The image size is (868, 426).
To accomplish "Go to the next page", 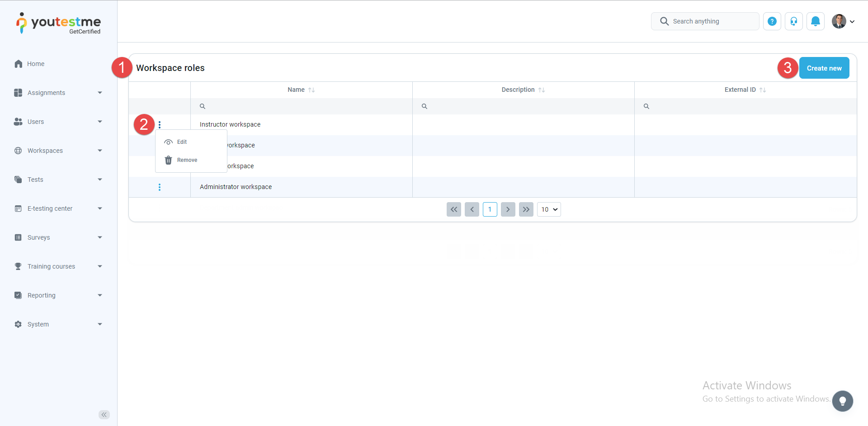I will click(x=508, y=209).
